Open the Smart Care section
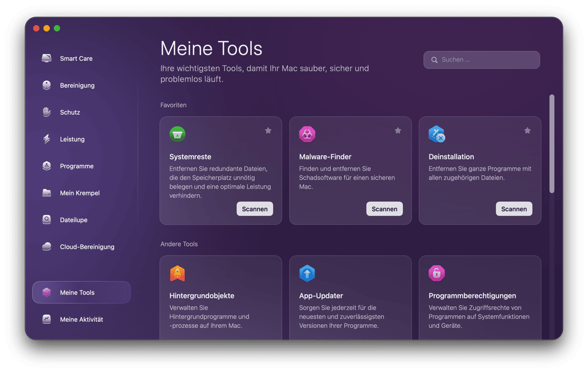The image size is (588, 373). click(76, 59)
